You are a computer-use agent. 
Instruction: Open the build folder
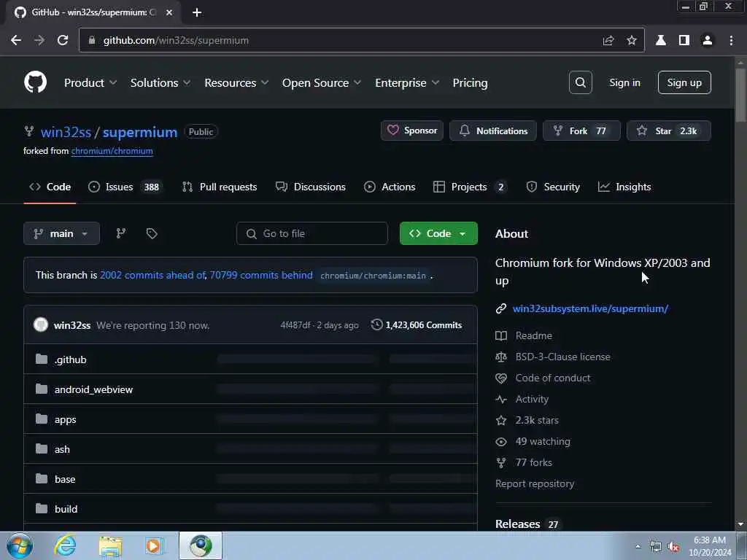pyautogui.click(x=66, y=509)
